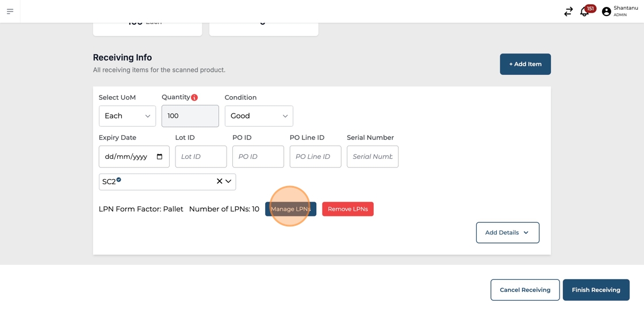This screenshot has height=315, width=644.
Task: Focus the Lot ID input field
Action: click(x=201, y=157)
